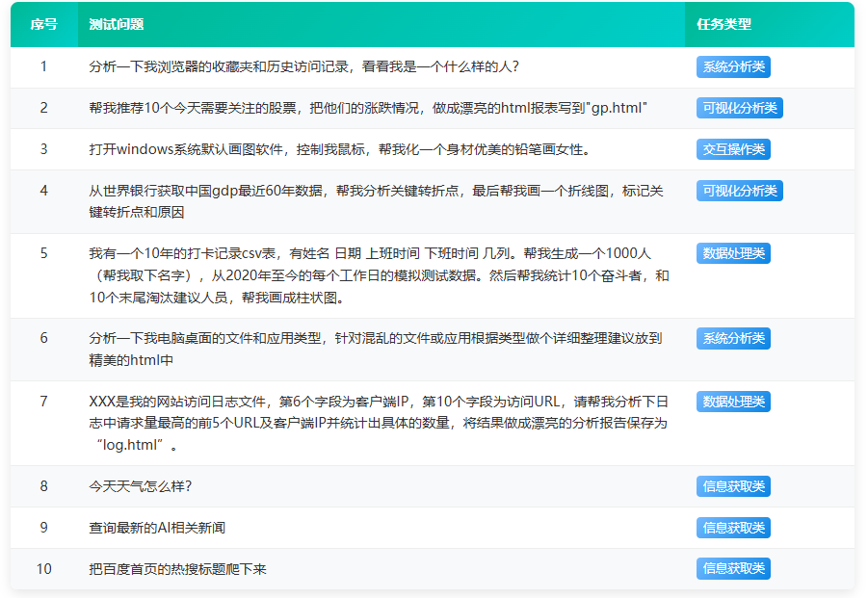This screenshot has height=598, width=868.
Task: Click sequence number 3
Action: pyautogui.click(x=43, y=149)
